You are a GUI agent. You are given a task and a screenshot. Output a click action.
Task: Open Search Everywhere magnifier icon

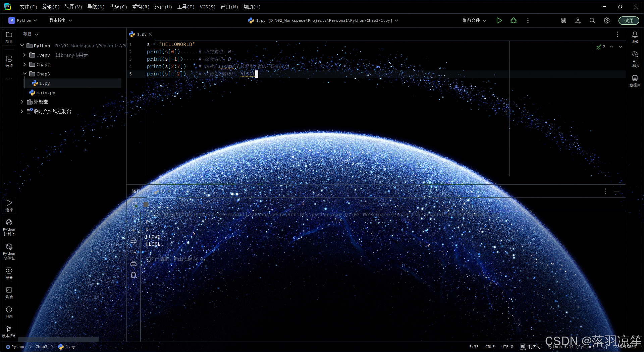592,20
